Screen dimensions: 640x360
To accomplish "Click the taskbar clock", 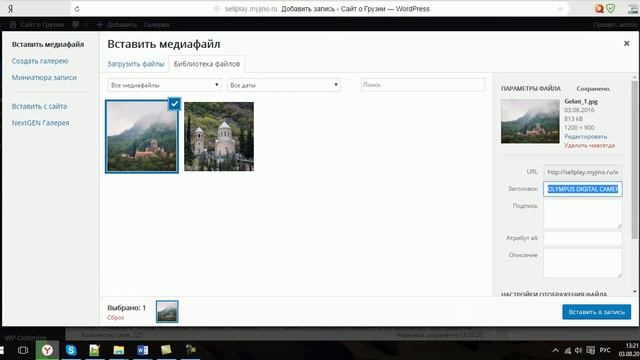I will 629,350.
